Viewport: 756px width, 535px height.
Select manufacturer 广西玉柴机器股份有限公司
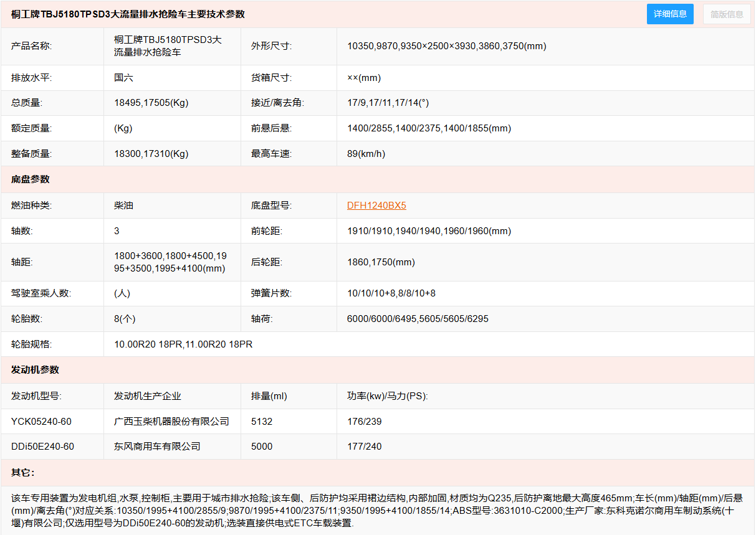pos(171,422)
